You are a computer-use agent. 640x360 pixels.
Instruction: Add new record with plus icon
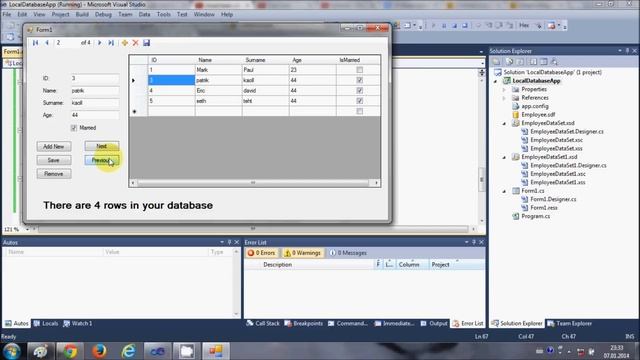(124, 43)
